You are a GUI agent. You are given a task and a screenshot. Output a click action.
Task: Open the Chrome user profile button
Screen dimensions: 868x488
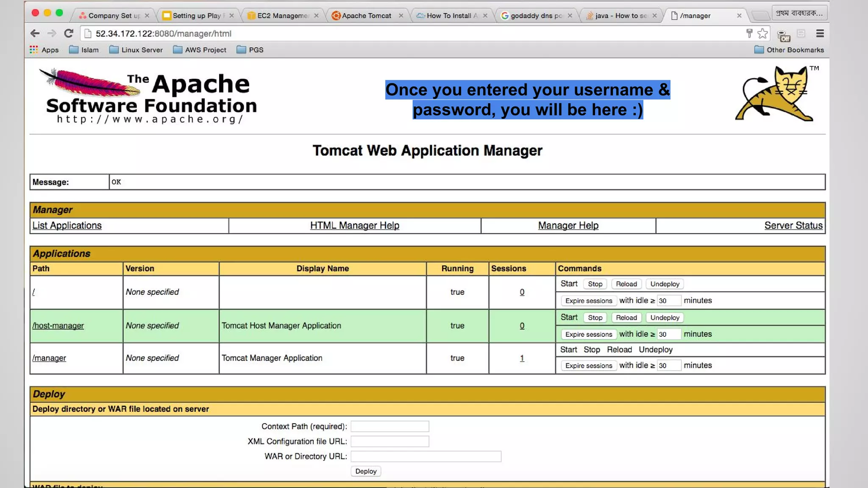click(799, 13)
